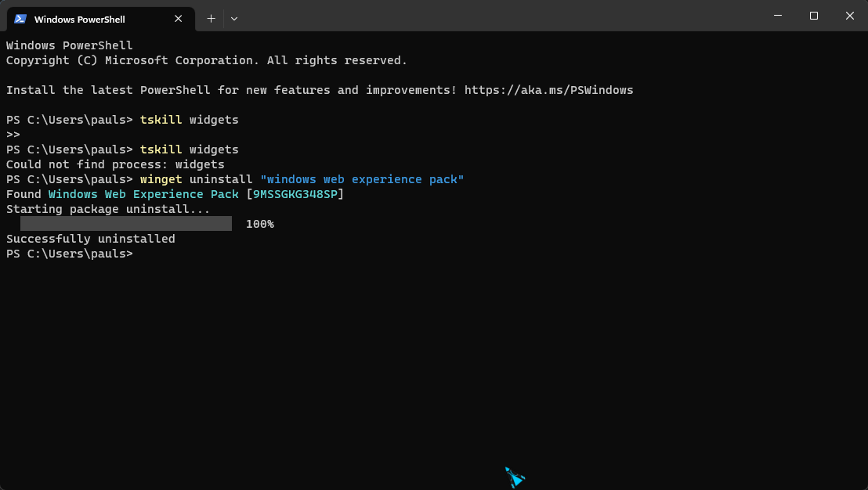Click the >> continuation prompt line
This screenshot has height=490, width=868.
tap(13, 135)
